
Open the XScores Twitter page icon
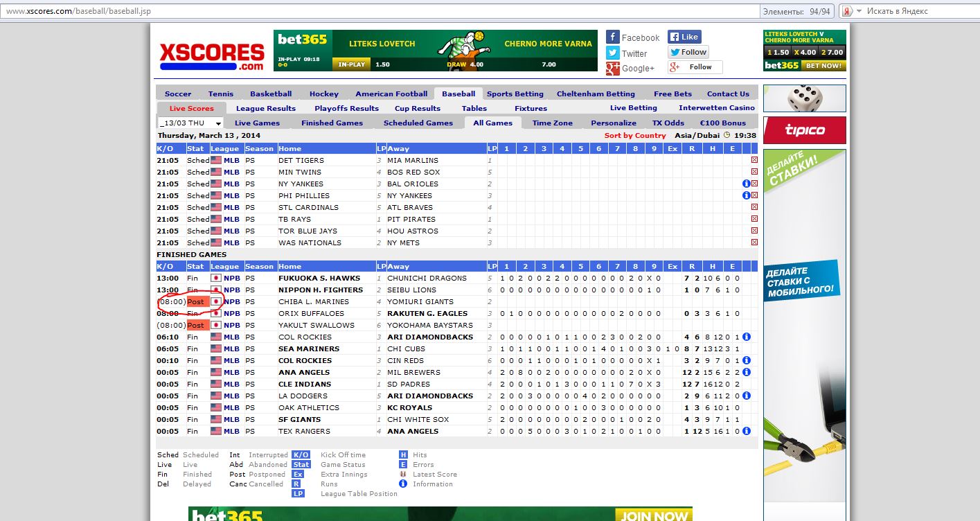(x=612, y=53)
